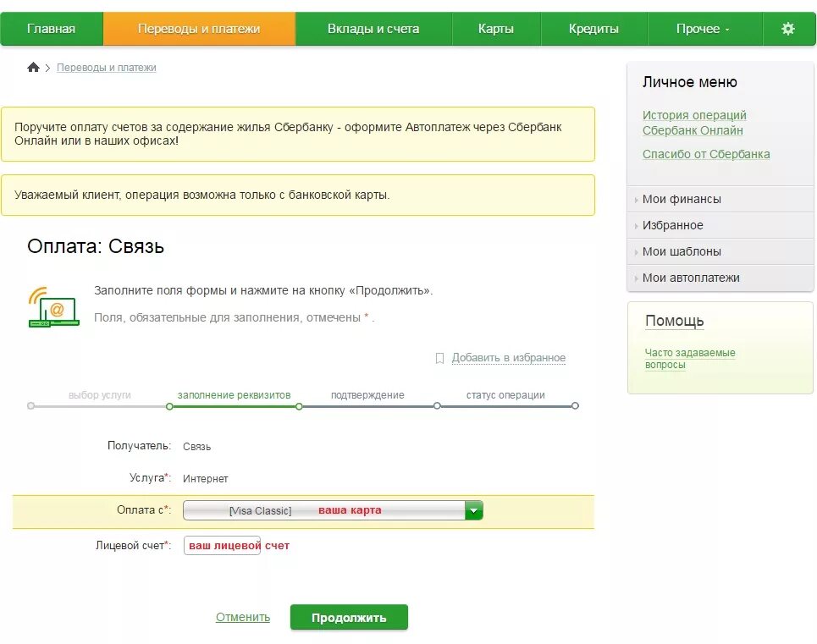Open the Спасибо от Сбербанка link
The height and width of the screenshot is (644, 817).
[706, 154]
